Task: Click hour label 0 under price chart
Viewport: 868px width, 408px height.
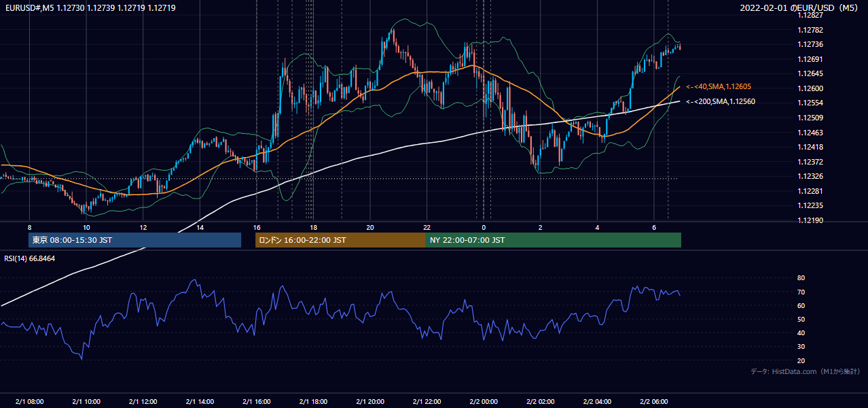Action: tap(484, 227)
